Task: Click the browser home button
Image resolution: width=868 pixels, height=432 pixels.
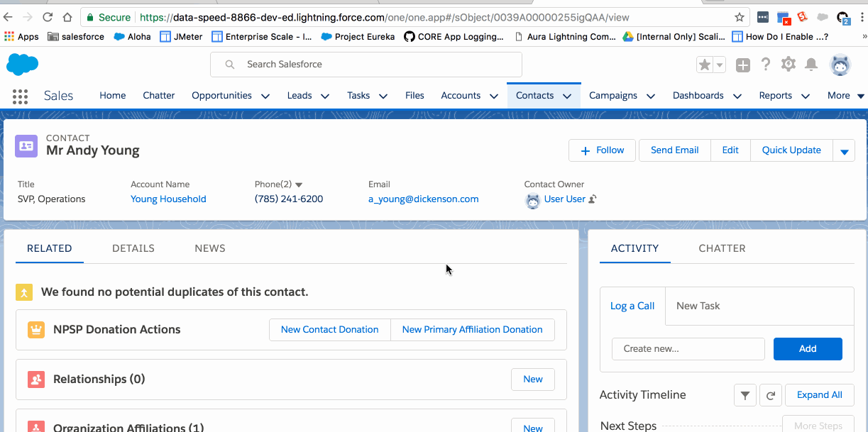Action: [67, 17]
